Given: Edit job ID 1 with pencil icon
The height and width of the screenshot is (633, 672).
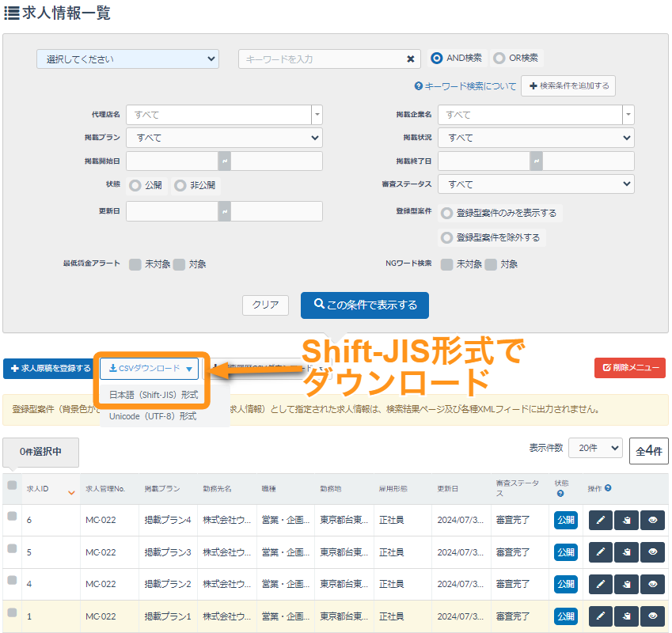Looking at the screenshot, I should [601, 616].
